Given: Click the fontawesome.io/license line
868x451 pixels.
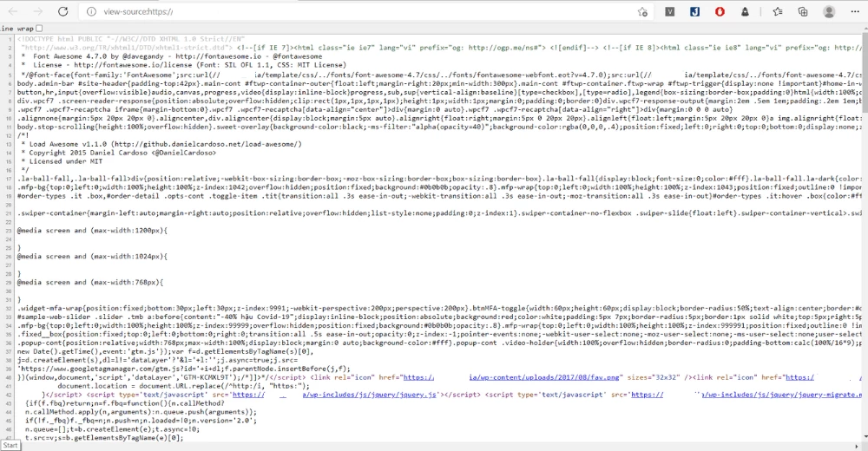Looking at the screenshot, I should click(x=184, y=65).
